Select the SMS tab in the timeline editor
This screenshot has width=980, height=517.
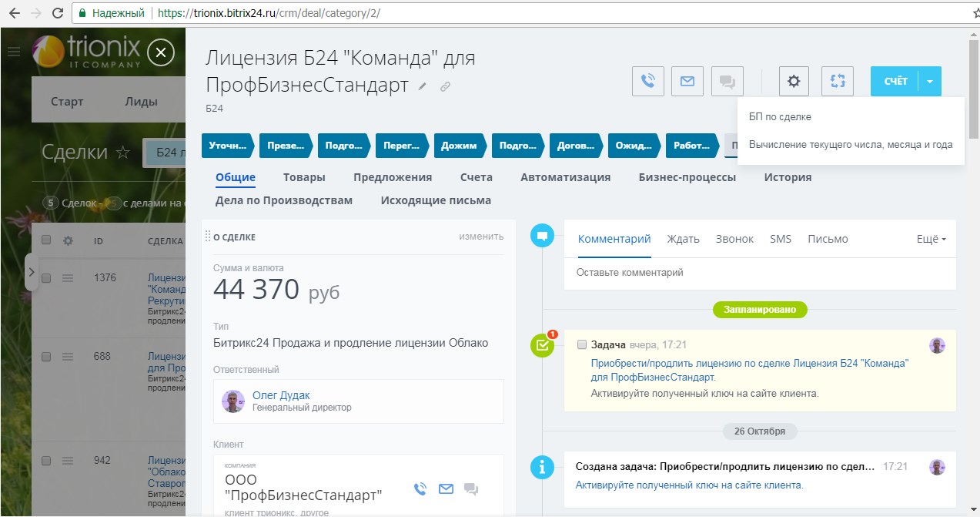coord(781,239)
